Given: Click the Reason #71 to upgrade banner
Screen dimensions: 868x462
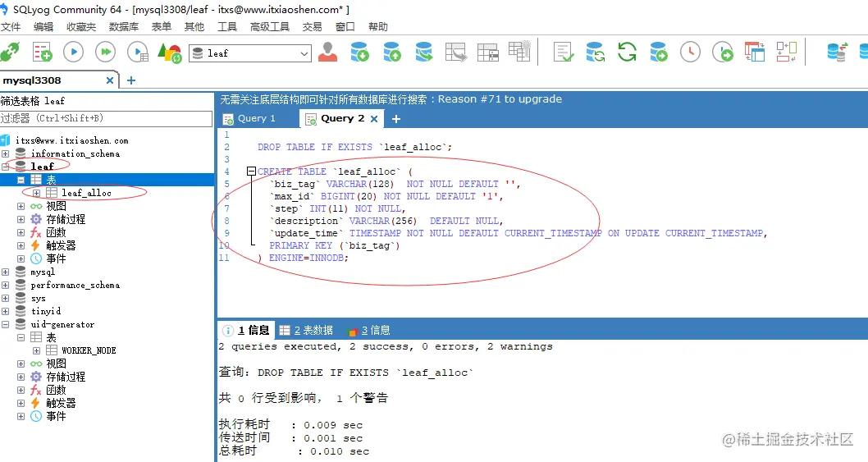Looking at the screenshot, I should coord(500,99).
